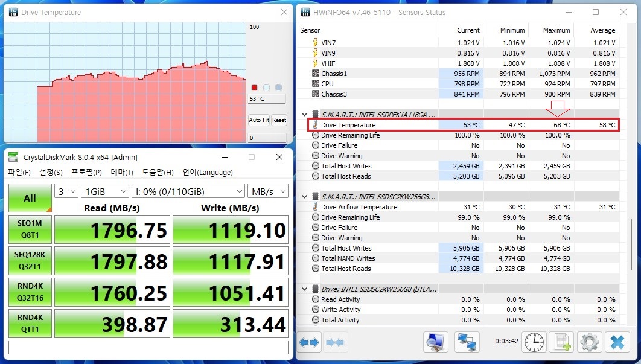This screenshot has width=641, height=364.
Task: Click the Chassis1 fan icon
Action: 316,74
